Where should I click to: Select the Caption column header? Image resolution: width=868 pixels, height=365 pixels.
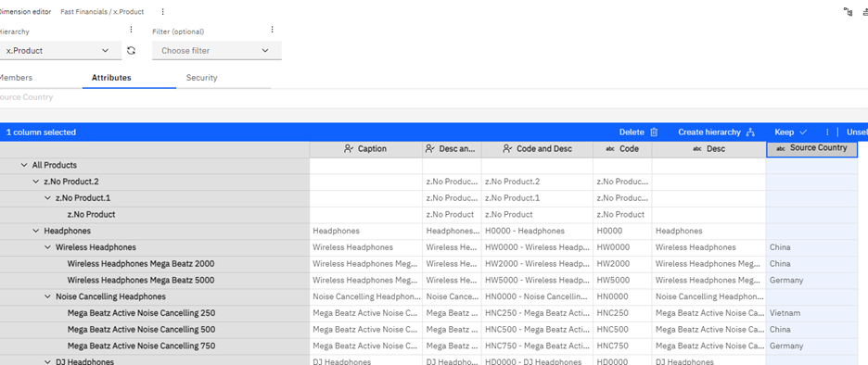pyautogui.click(x=366, y=149)
